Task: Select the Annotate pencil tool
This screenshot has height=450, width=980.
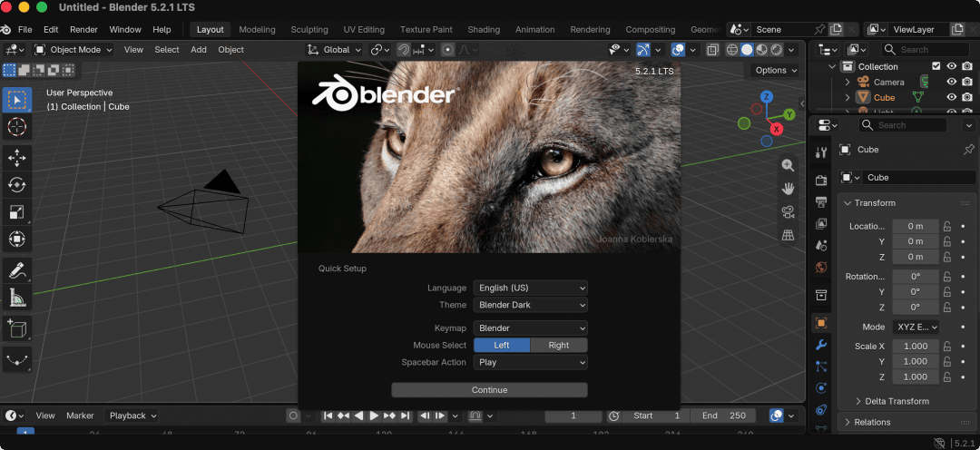Action: [17, 270]
